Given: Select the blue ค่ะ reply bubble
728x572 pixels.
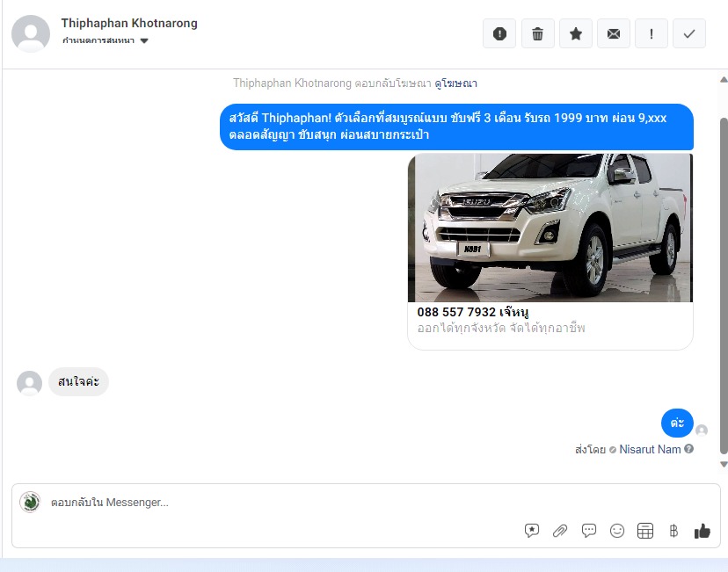Looking at the screenshot, I should (x=677, y=423).
